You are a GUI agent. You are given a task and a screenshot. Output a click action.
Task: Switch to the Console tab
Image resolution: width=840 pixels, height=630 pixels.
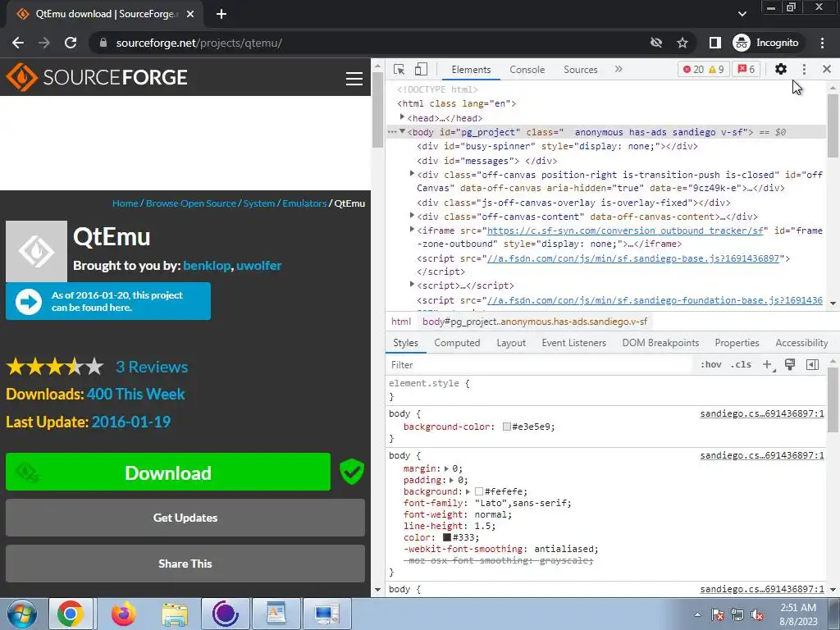527,70
